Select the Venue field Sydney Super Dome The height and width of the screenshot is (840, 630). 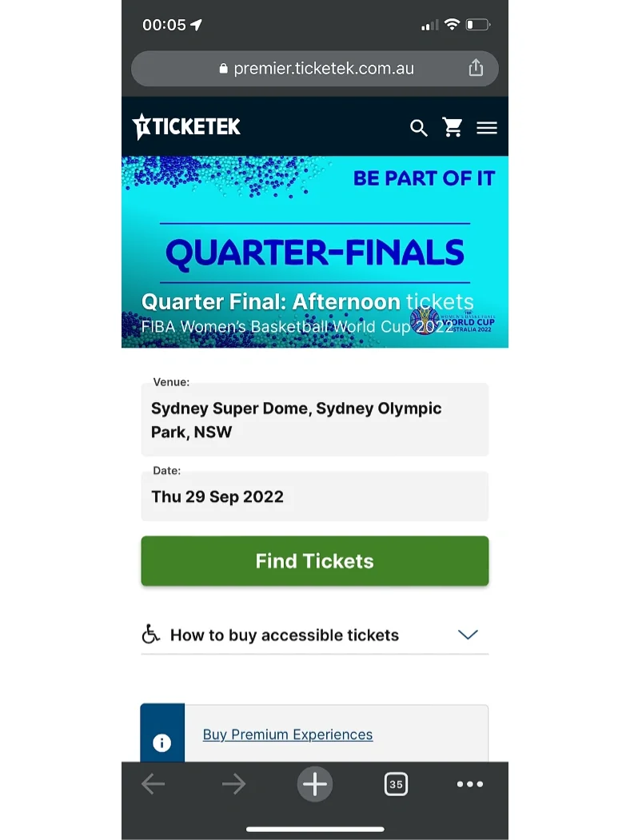click(x=314, y=420)
